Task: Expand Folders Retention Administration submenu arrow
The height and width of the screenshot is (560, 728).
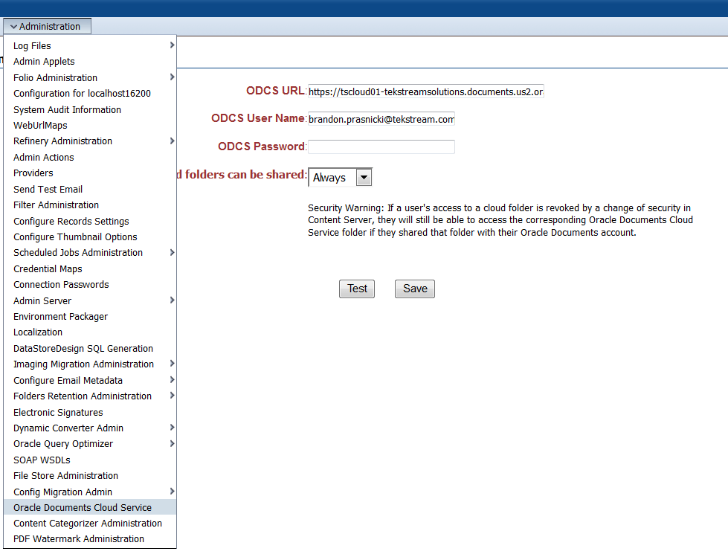Action: [172, 396]
